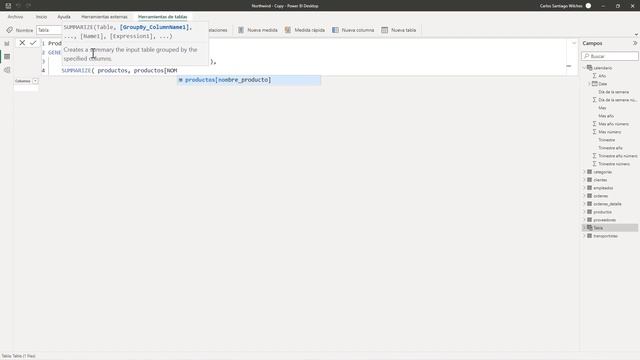Screen dimensions: 640x360
Task: Open the report view from the left sidebar
Action: [7, 43]
